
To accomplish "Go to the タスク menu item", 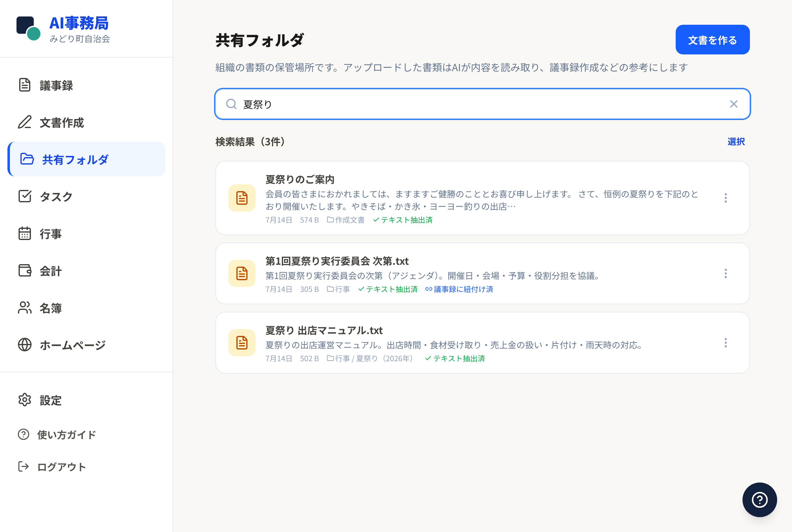I will [86, 196].
